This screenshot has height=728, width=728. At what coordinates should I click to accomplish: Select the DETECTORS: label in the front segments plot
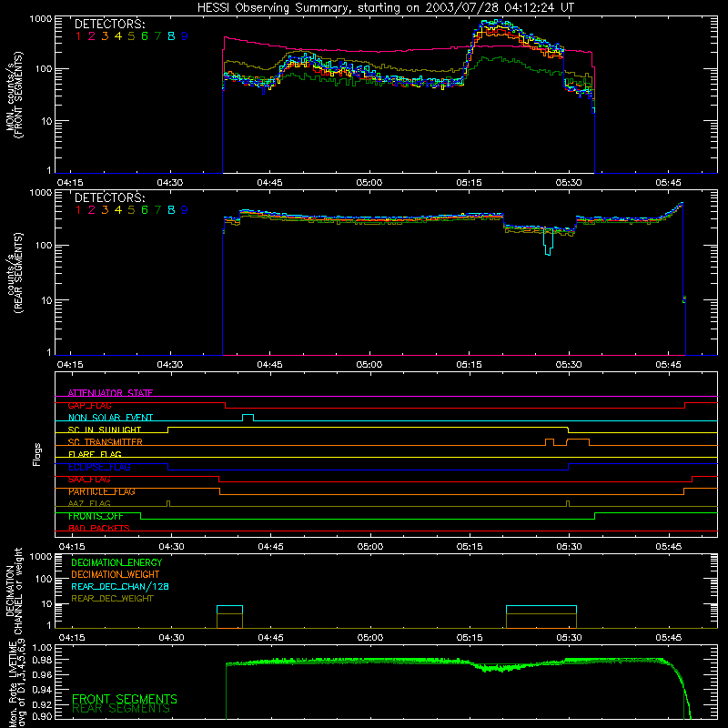tap(109, 25)
